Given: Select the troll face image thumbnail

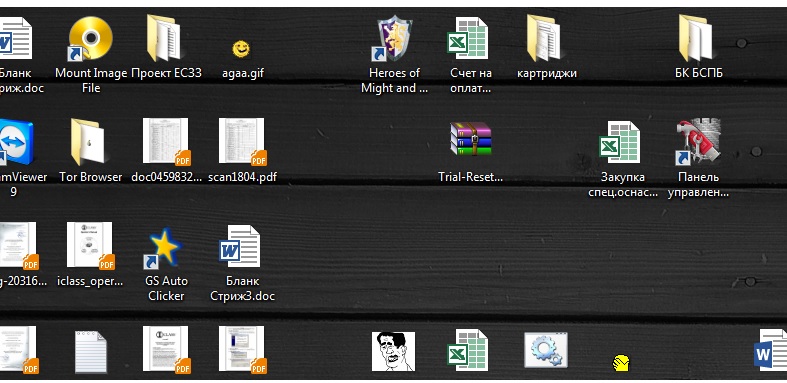Looking at the screenshot, I should 394,351.
